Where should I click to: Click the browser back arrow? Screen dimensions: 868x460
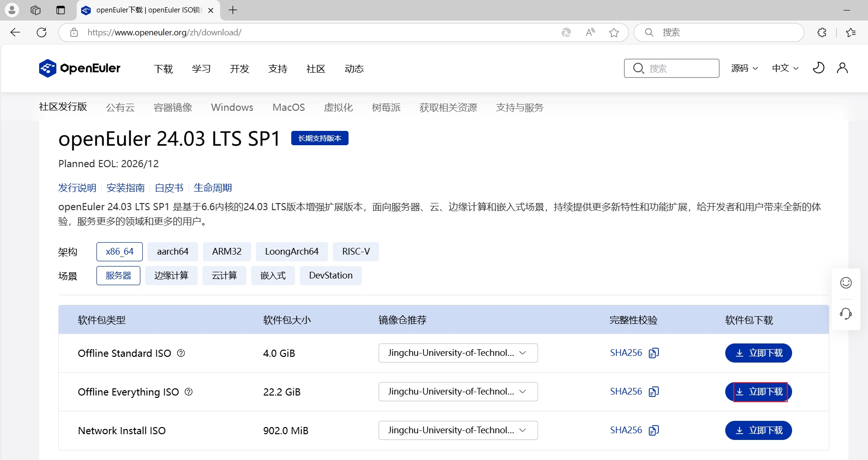tap(15, 32)
